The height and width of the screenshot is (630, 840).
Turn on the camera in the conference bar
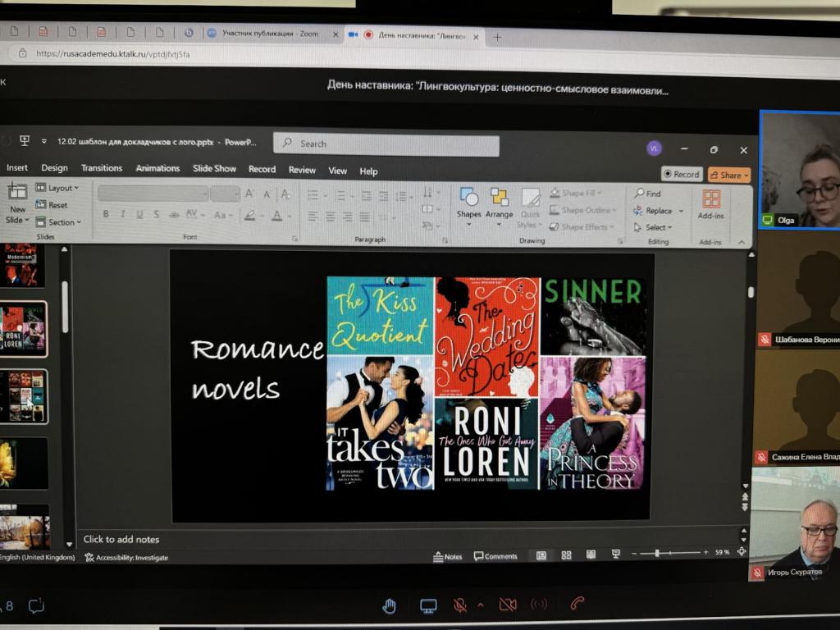tap(507, 605)
